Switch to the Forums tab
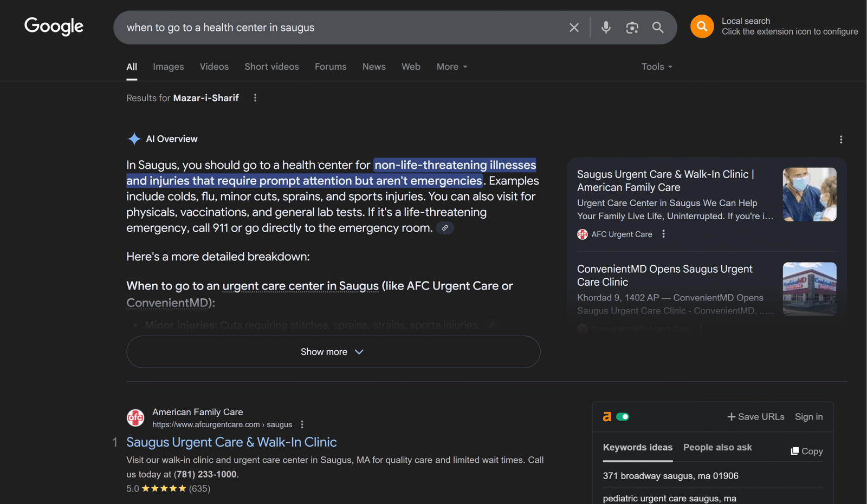 tap(331, 67)
